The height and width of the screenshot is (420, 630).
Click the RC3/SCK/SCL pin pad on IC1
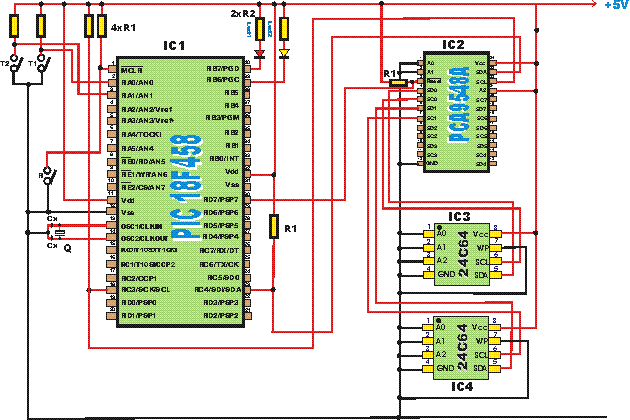tap(112, 290)
